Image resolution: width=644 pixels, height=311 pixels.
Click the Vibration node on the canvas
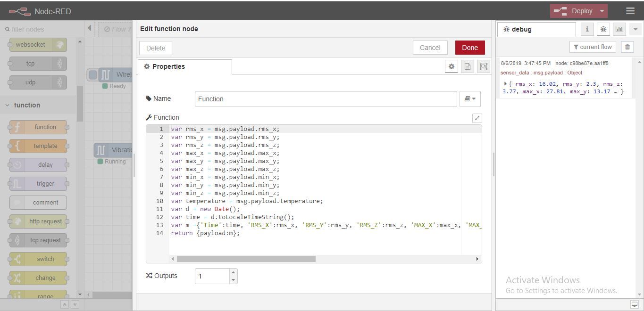point(114,150)
